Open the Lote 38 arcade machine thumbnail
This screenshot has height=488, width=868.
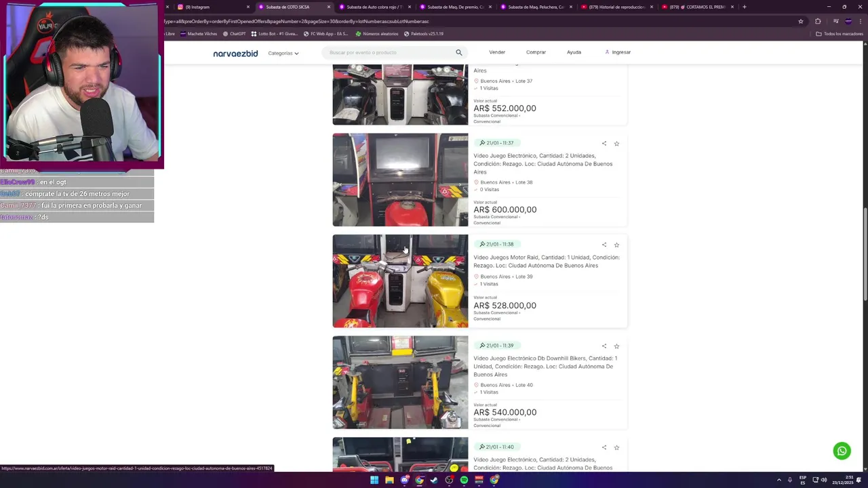(x=400, y=180)
